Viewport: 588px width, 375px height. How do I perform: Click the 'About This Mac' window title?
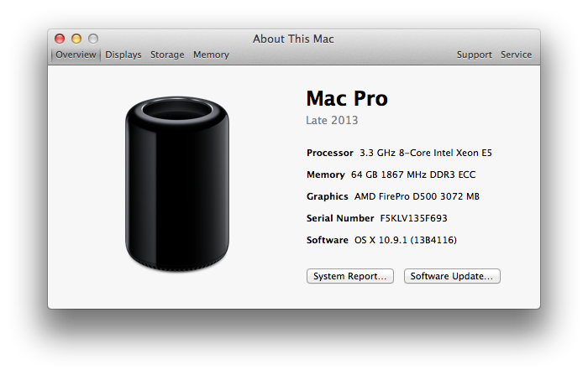293,39
